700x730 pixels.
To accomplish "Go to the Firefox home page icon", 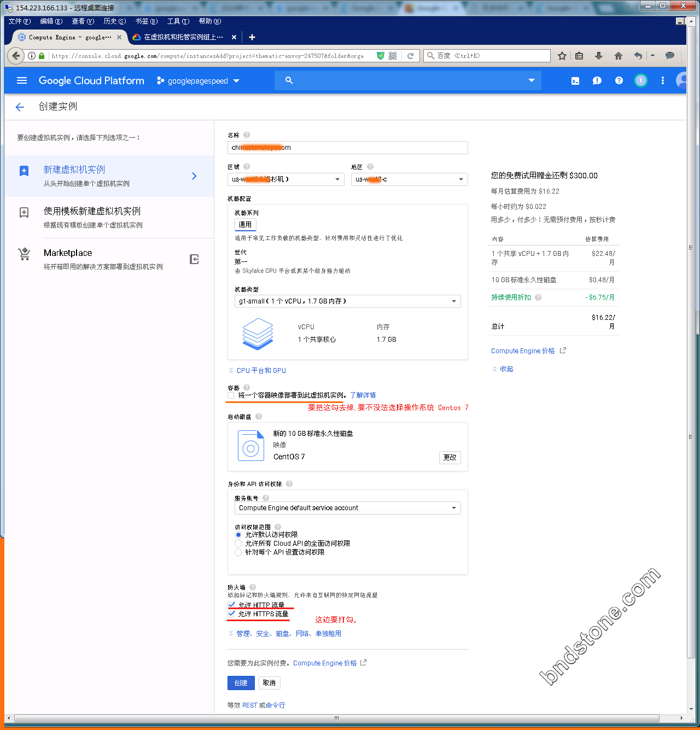I will [619, 56].
